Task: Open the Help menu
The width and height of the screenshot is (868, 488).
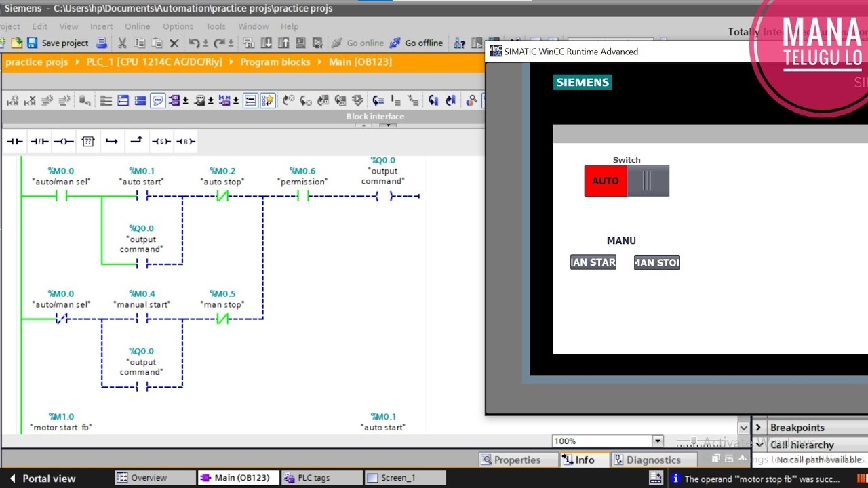Action: tap(290, 26)
